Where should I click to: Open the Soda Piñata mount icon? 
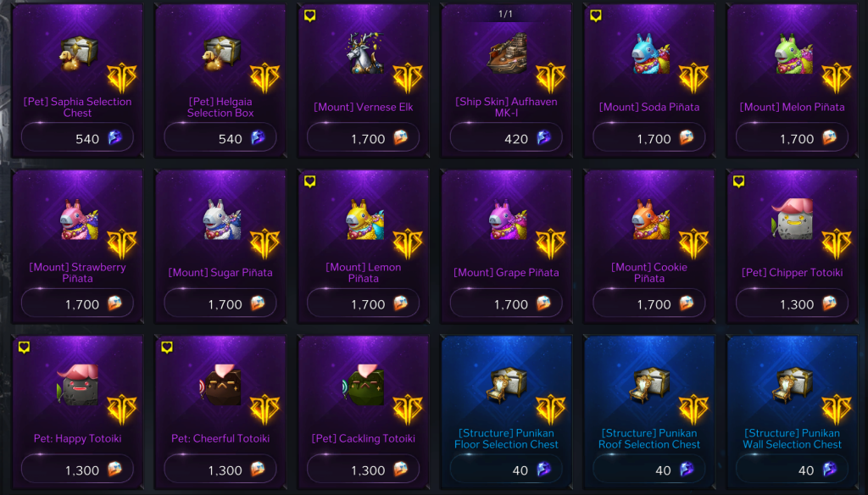[x=650, y=53]
